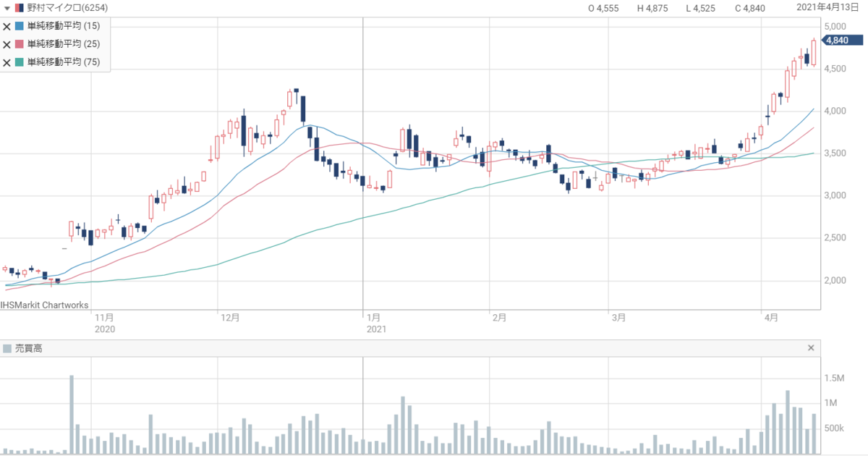Click the 1.5M volume axis label
868x456 pixels.
(x=835, y=378)
